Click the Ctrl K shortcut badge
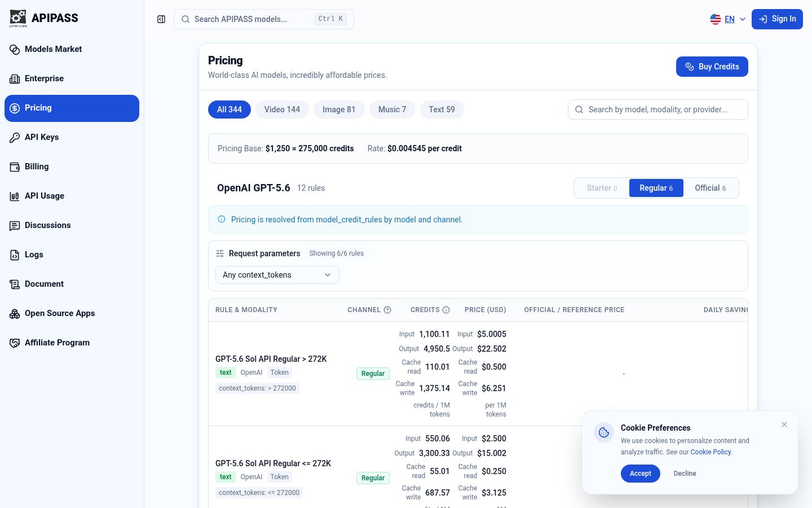 (330, 19)
